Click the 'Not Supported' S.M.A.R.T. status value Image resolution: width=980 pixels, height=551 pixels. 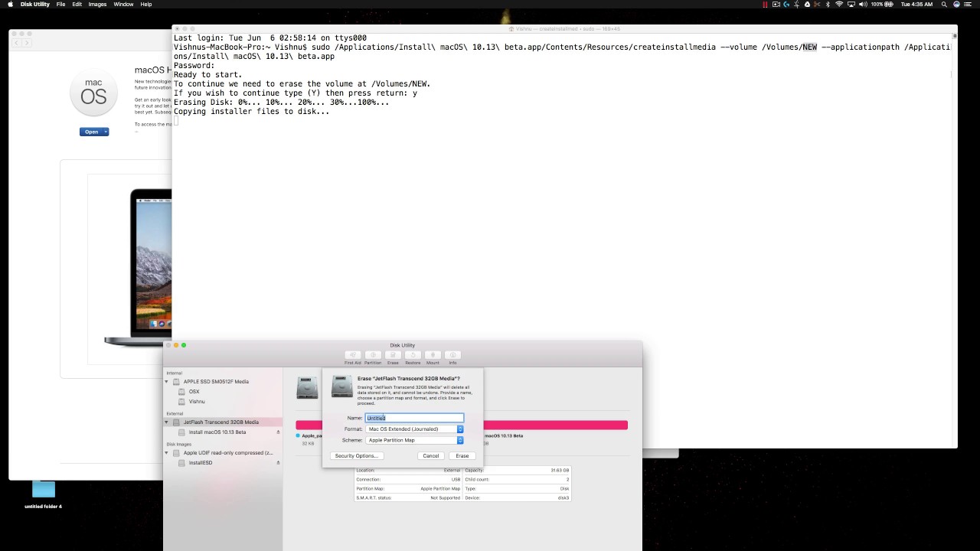(x=445, y=498)
